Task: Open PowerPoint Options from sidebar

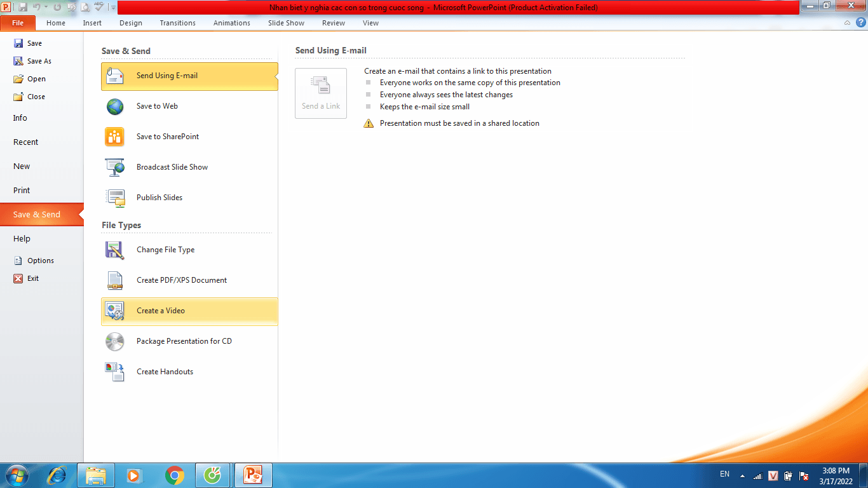Action: 40,261
